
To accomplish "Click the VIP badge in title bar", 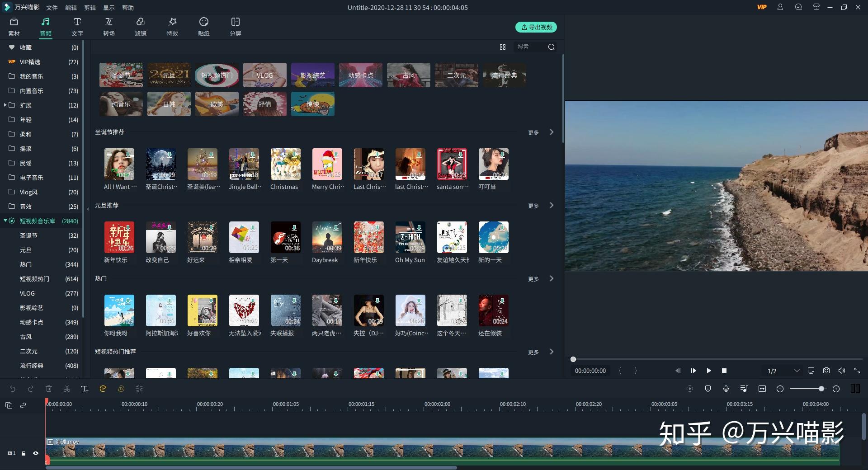I will tap(762, 7).
